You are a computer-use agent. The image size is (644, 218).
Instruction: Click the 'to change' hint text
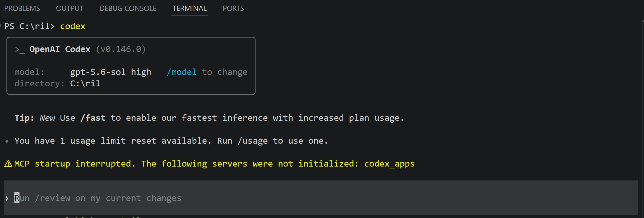pyautogui.click(x=225, y=72)
